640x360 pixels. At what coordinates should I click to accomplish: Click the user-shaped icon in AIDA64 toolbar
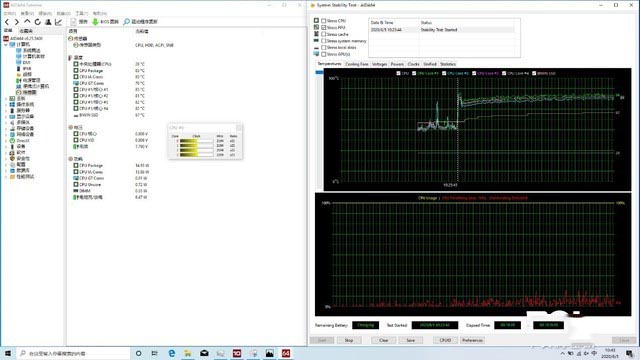pyautogui.click(x=48, y=22)
